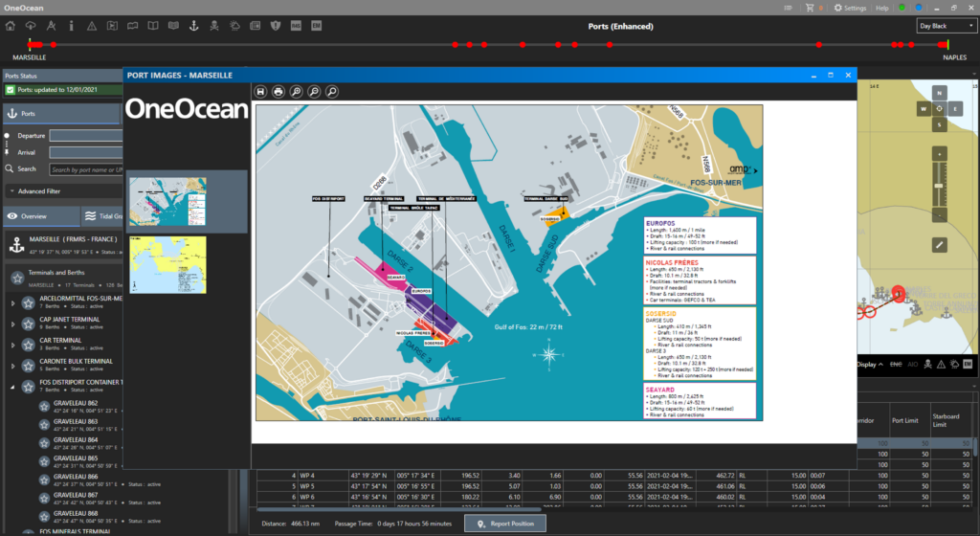
Task: Click the weather cloud-sun toolbar icon
Action: click(x=235, y=26)
